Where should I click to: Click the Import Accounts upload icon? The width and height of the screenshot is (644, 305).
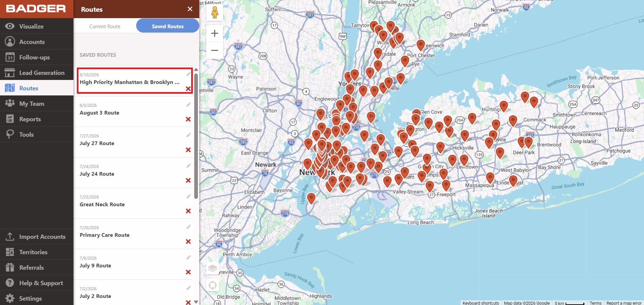pyautogui.click(x=10, y=236)
